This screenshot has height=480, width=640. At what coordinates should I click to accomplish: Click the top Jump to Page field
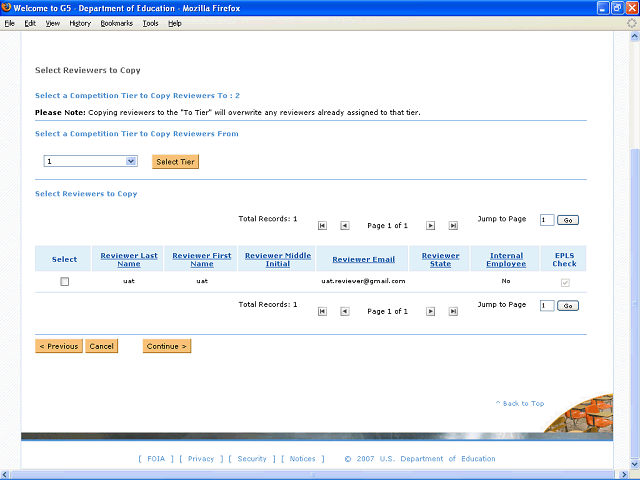547,220
